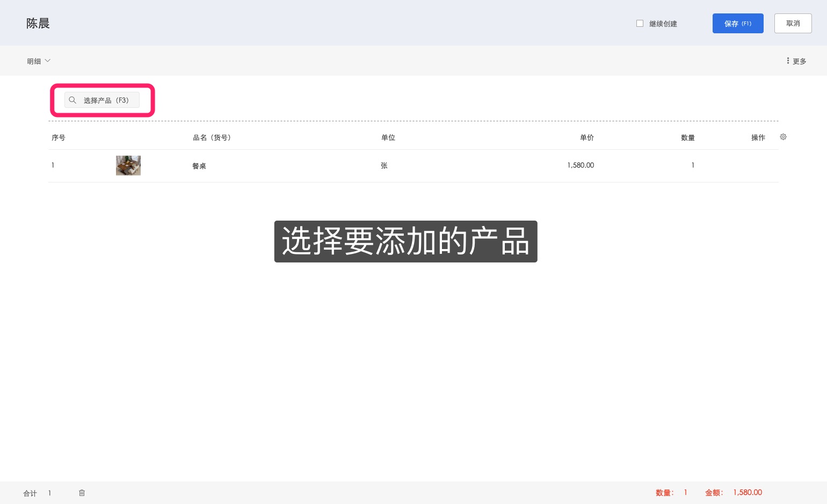Viewport: 827px width, 504px height.
Task: Click the 品名（货号）column header
Action: pyautogui.click(x=212, y=137)
